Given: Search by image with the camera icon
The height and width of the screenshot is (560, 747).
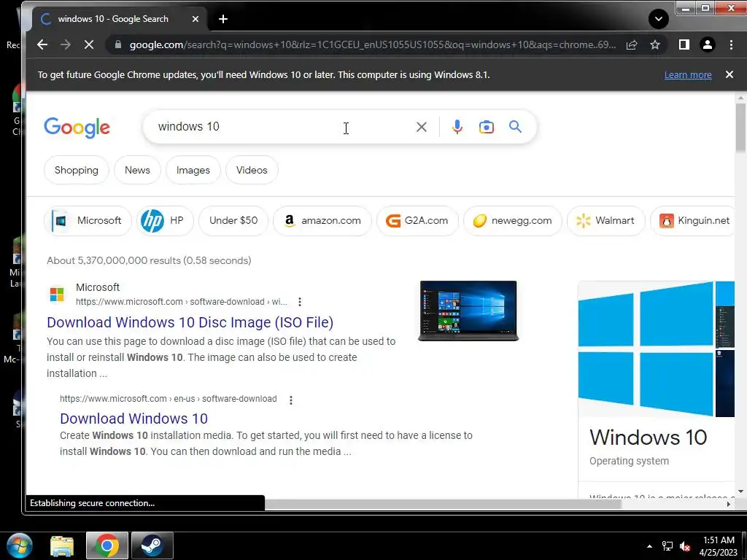Looking at the screenshot, I should pyautogui.click(x=486, y=127).
